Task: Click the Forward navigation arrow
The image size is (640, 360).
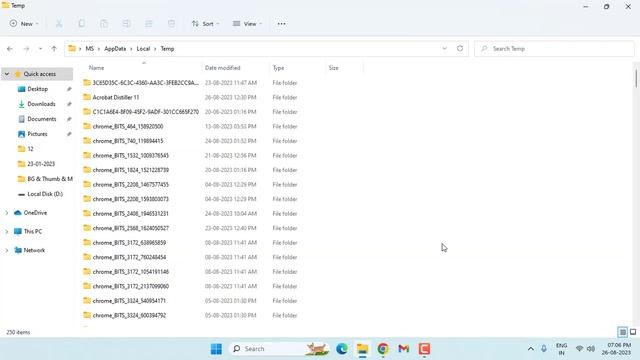Action: coord(26,49)
